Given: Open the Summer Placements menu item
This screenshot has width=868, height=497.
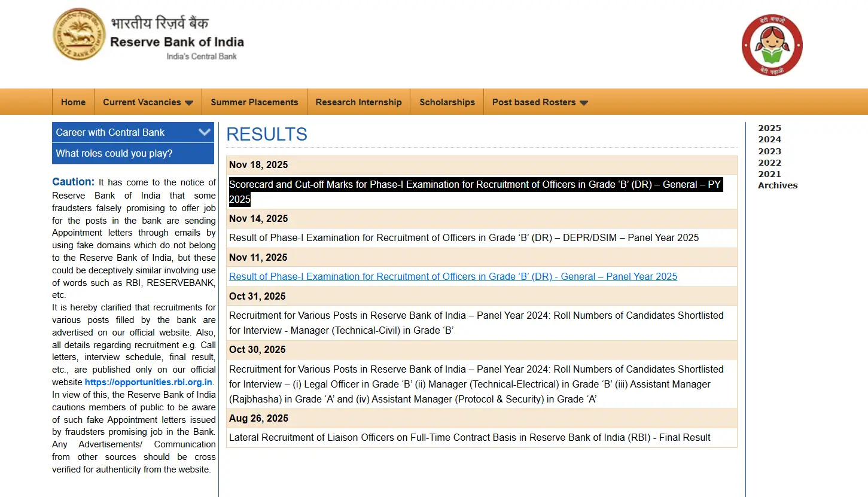Looking at the screenshot, I should 254,102.
